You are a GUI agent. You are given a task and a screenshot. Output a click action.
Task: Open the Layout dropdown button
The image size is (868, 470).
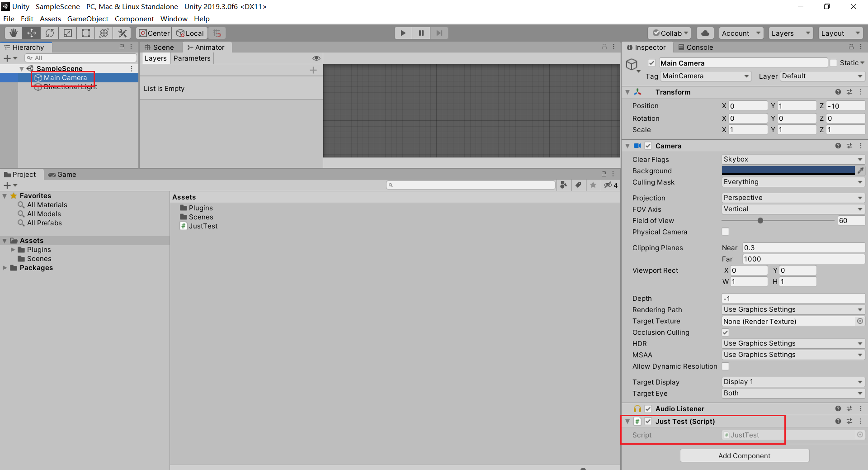click(840, 33)
